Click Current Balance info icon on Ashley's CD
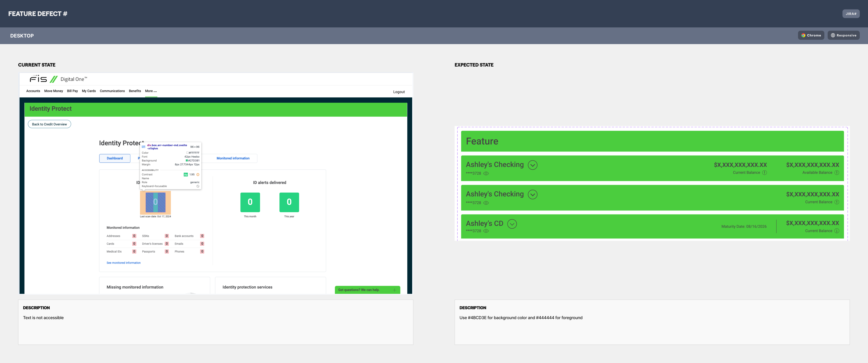Image resolution: width=868 pixels, height=363 pixels. [x=837, y=231]
